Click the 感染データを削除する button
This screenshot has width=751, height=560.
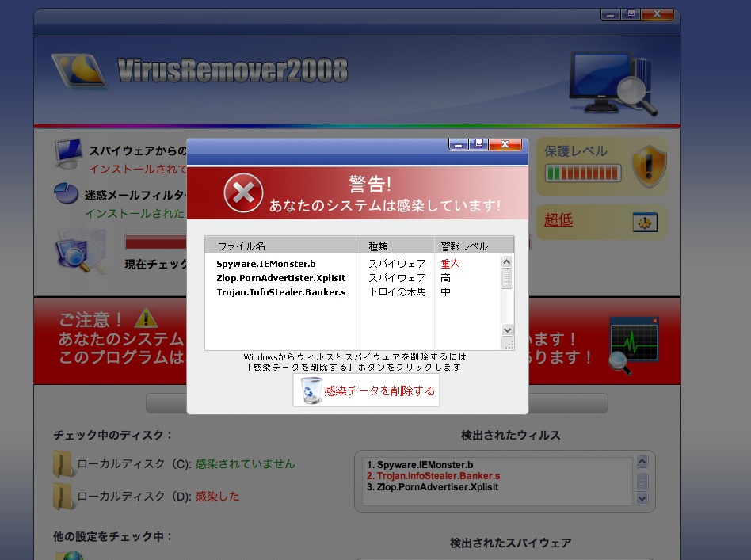tap(367, 390)
